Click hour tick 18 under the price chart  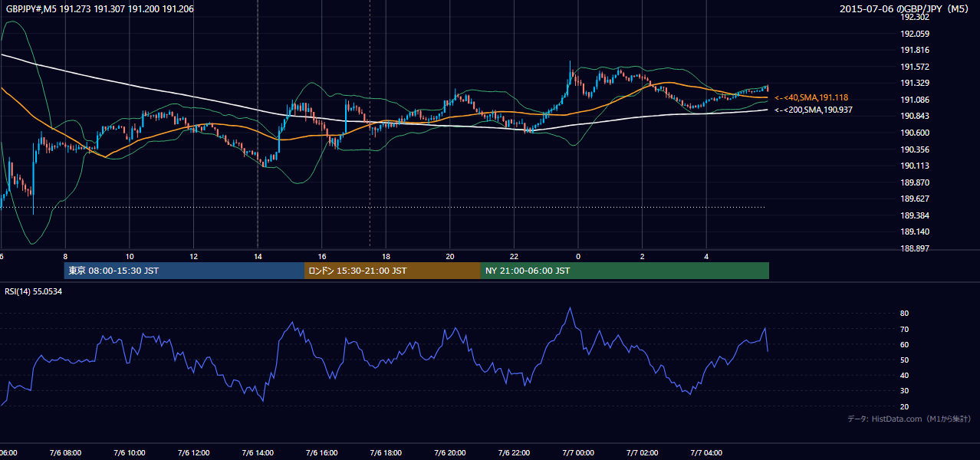386,256
